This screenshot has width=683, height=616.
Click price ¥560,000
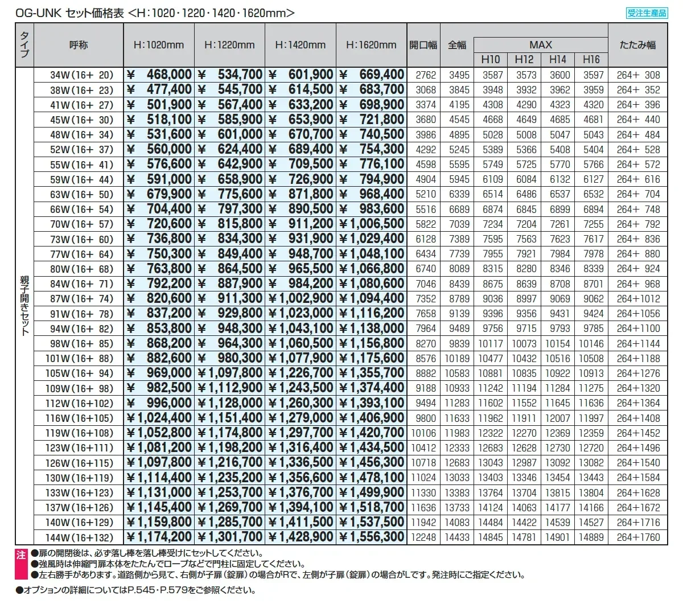pos(159,149)
